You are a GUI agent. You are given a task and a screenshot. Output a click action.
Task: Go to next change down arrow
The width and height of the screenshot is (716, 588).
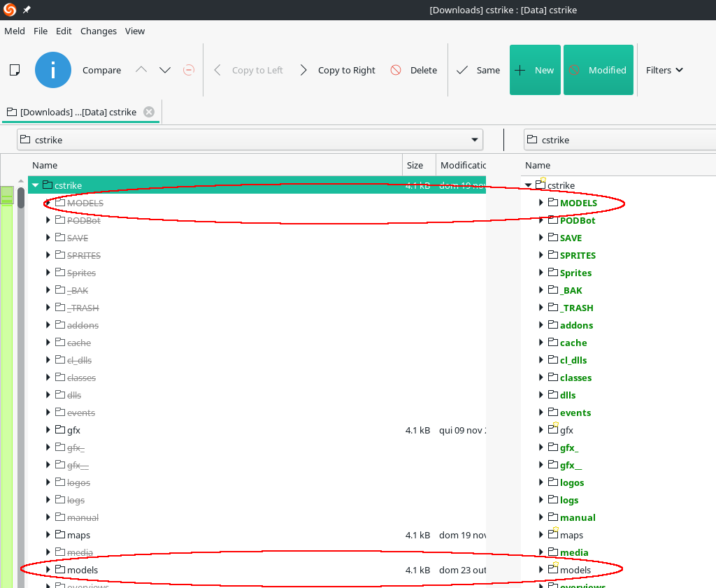(x=165, y=70)
